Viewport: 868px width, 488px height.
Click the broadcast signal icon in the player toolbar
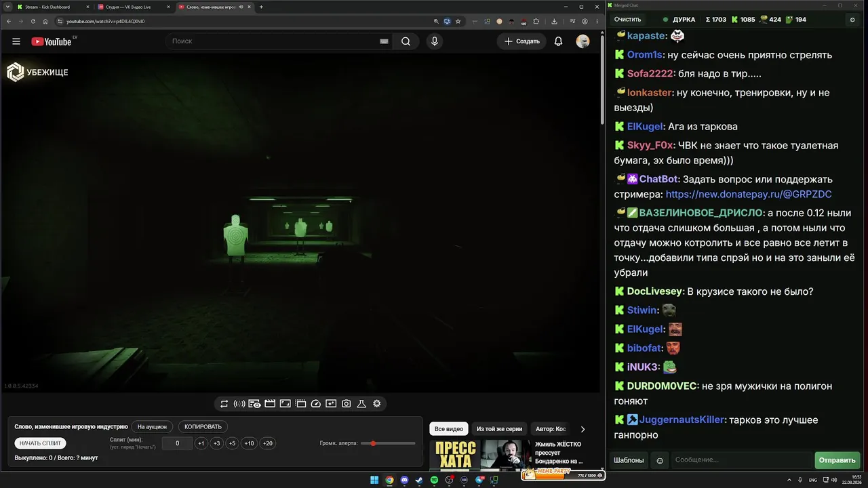click(239, 404)
